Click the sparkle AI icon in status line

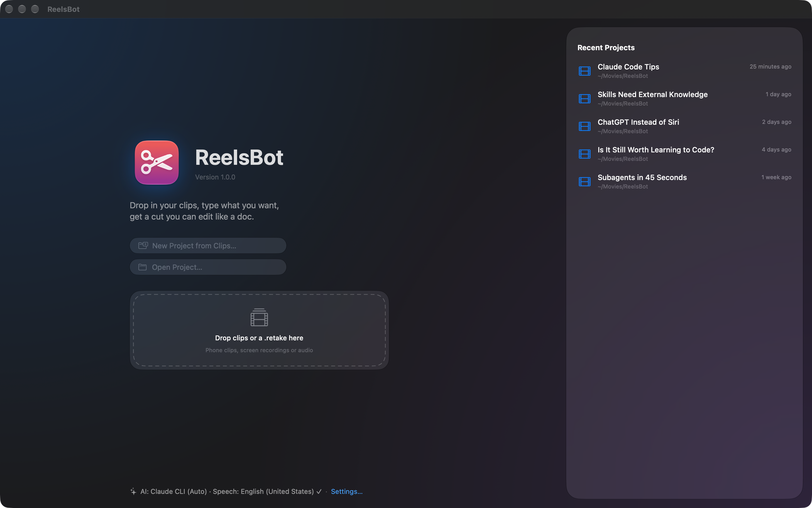[133, 491]
